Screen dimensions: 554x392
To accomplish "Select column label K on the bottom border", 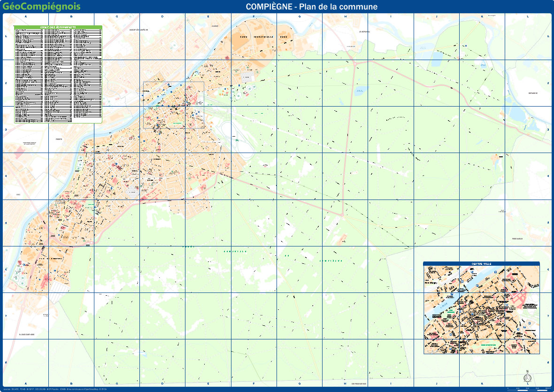I will point(482,384).
